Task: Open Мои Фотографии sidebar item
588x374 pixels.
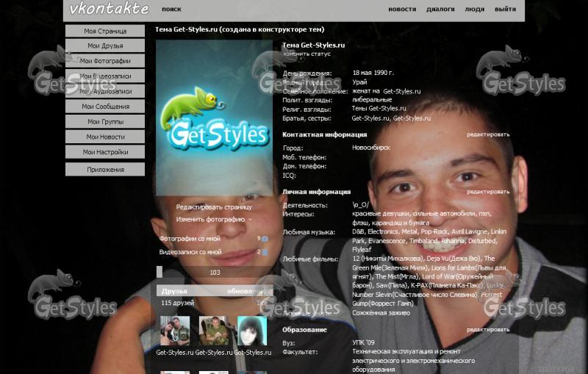Action: [105, 61]
